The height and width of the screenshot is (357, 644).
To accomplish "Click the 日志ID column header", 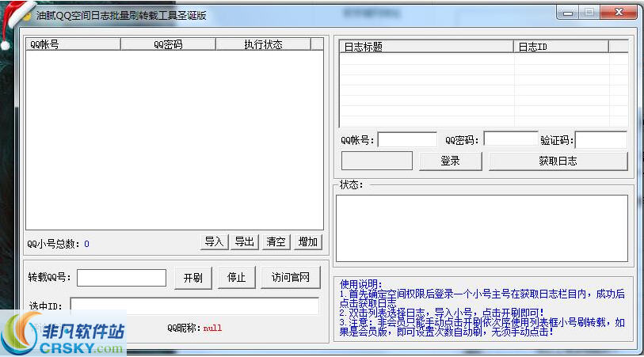I will (x=561, y=47).
